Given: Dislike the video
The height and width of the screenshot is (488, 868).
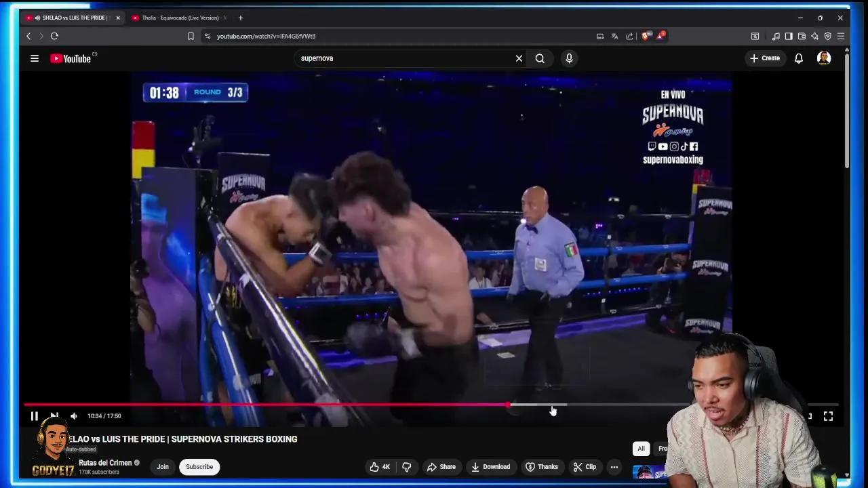Looking at the screenshot, I should pos(407,467).
